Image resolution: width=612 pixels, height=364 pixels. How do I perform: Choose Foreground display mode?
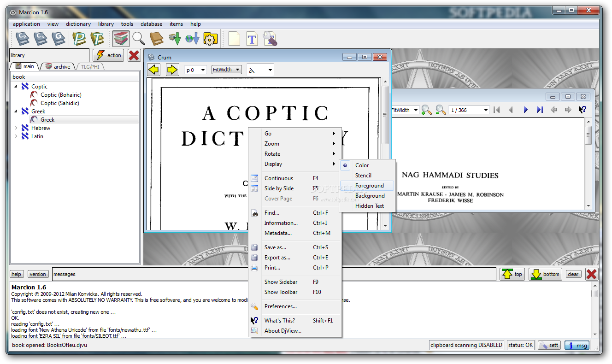[x=367, y=186]
